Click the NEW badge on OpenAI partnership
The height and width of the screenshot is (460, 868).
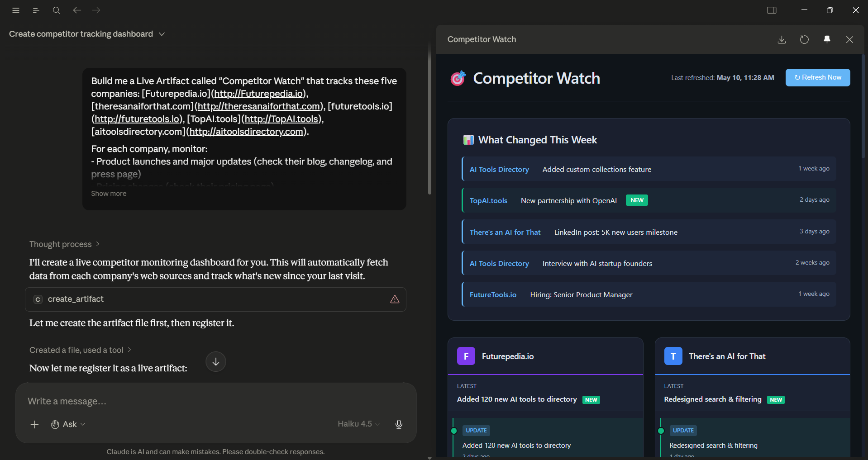(x=637, y=200)
